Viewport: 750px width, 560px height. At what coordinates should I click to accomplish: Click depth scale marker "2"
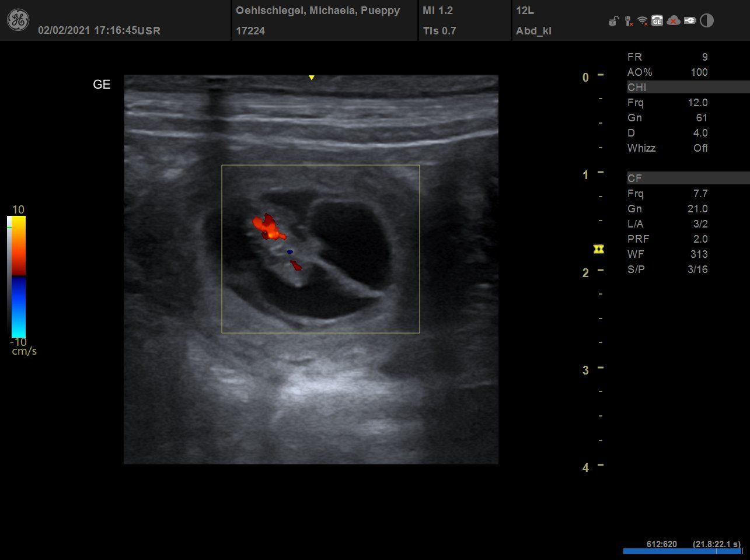pos(585,273)
